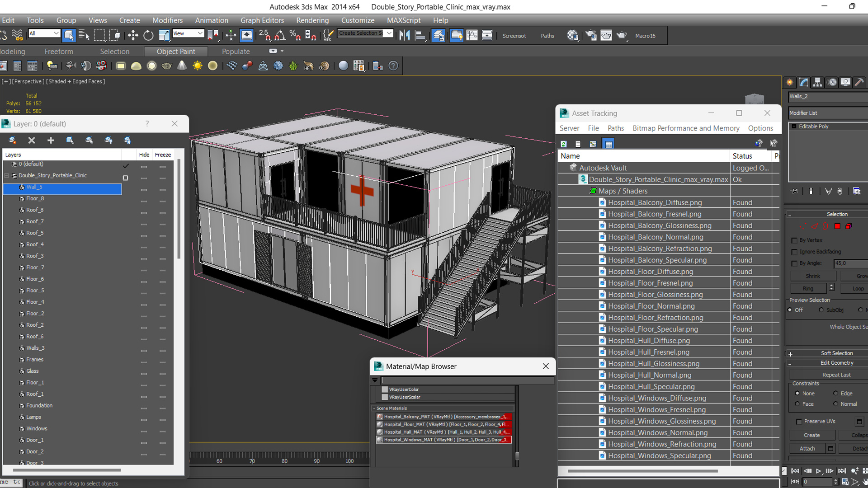The width and height of the screenshot is (868, 488).
Task: Activate the Select Object tool
Action: point(68,35)
